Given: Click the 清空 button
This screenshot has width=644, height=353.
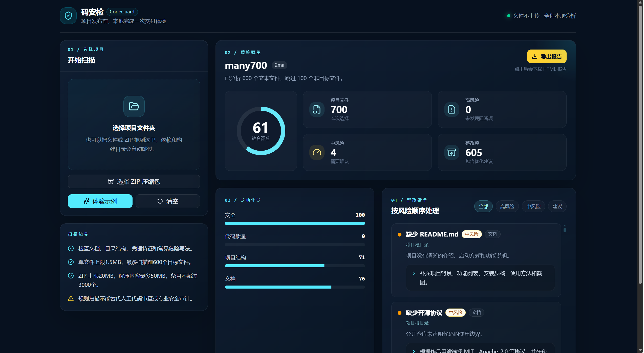Looking at the screenshot, I should tap(168, 201).
